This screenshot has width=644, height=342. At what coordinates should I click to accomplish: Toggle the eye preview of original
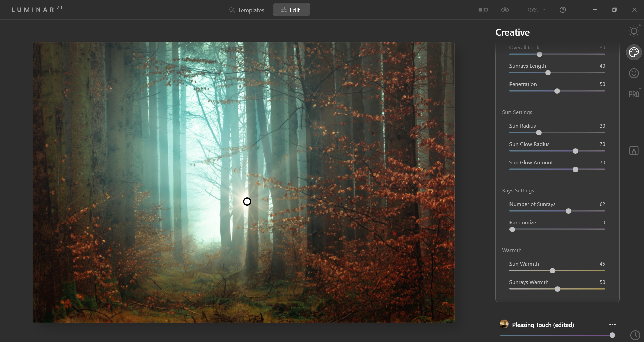505,10
